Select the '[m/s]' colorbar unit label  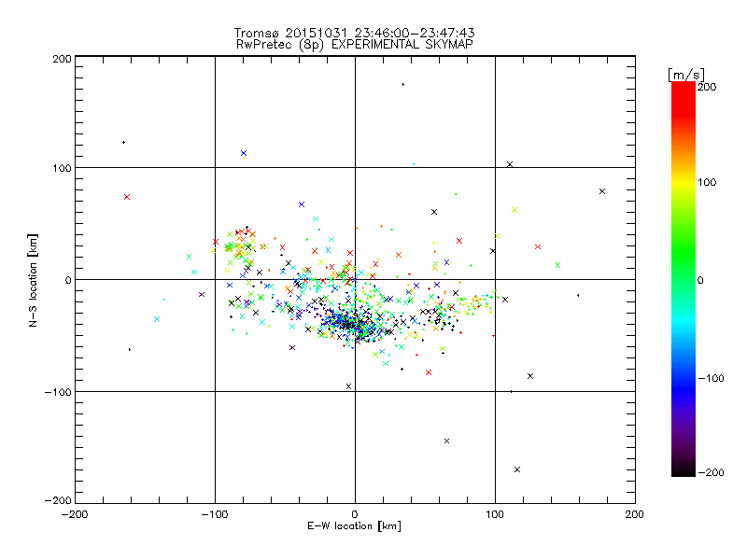pos(686,75)
